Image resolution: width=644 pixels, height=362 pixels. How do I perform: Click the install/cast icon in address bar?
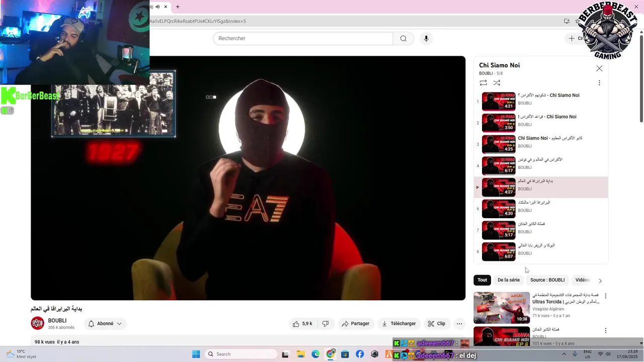pos(567,21)
